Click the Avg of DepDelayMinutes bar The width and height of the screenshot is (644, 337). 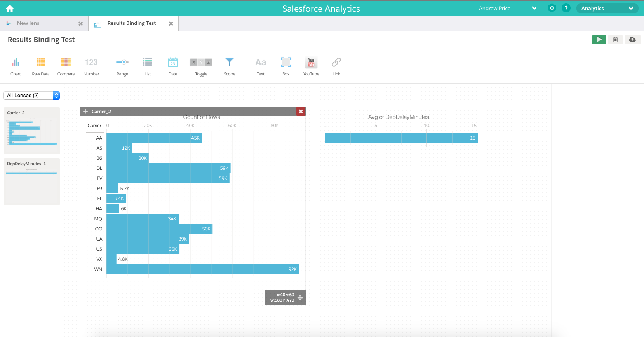(401, 138)
